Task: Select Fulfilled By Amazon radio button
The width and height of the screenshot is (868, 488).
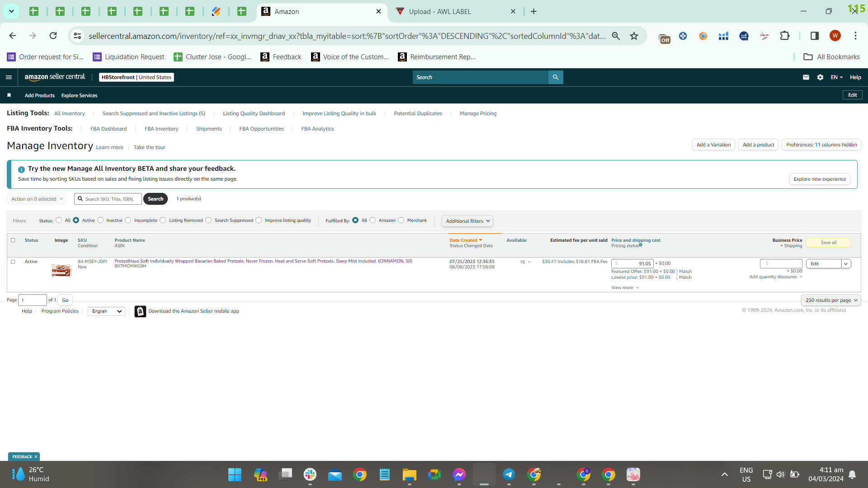Action: [373, 221]
